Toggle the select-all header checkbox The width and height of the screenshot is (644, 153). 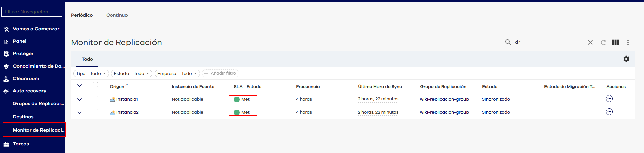pyautogui.click(x=95, y=85)
